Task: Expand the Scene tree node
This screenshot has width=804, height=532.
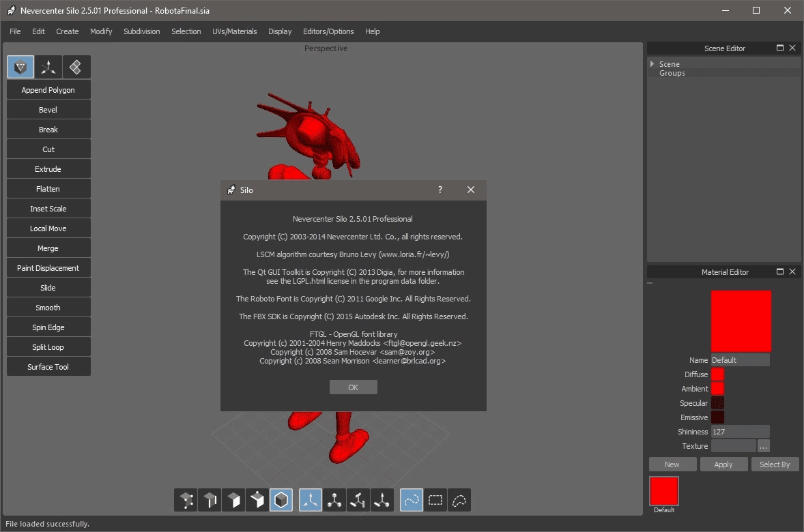Action: coord(652,63)
